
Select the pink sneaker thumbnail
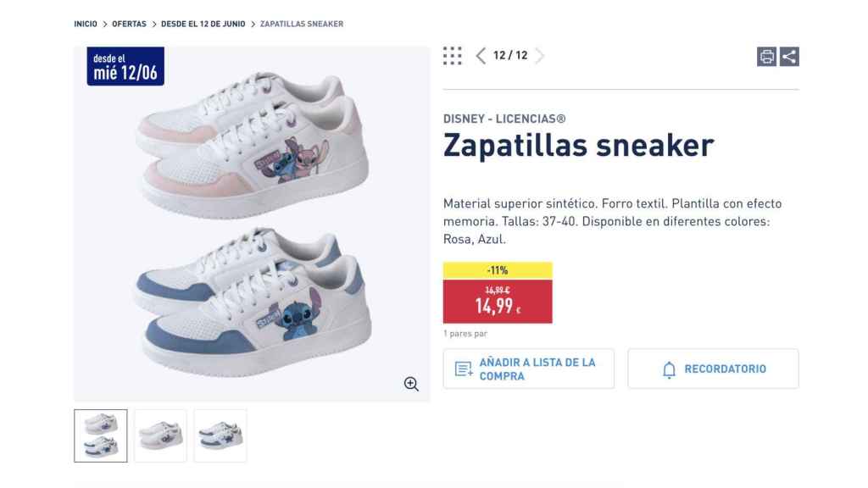[160, 435]
